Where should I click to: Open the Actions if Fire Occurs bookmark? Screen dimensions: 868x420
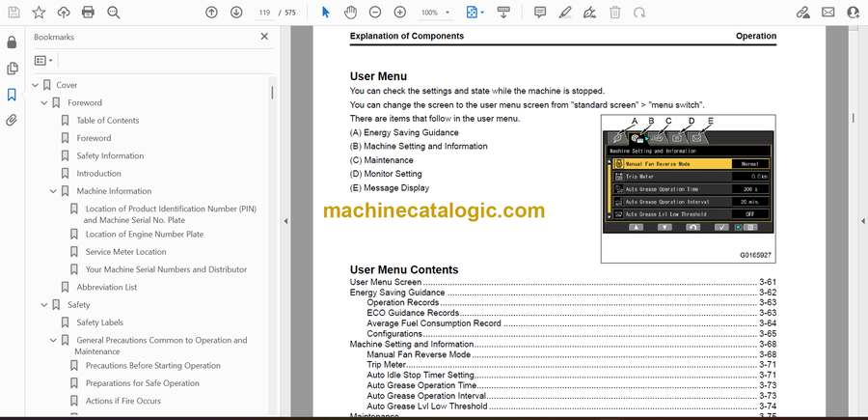[123, 401]
